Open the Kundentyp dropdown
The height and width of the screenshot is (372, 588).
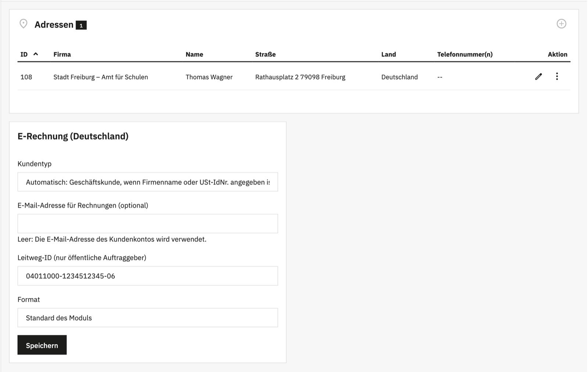tap(148, 182)
